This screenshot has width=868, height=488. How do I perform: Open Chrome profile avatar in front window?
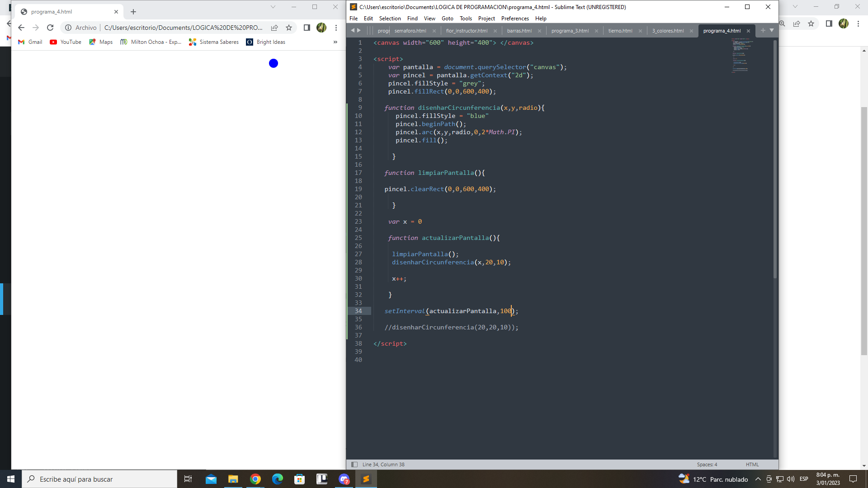point(321,28)
